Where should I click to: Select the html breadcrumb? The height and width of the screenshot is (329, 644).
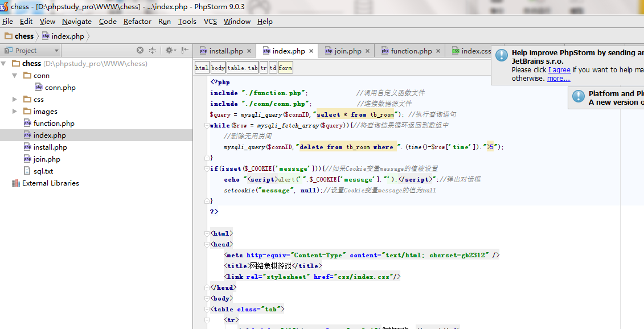tap(202, 68)
